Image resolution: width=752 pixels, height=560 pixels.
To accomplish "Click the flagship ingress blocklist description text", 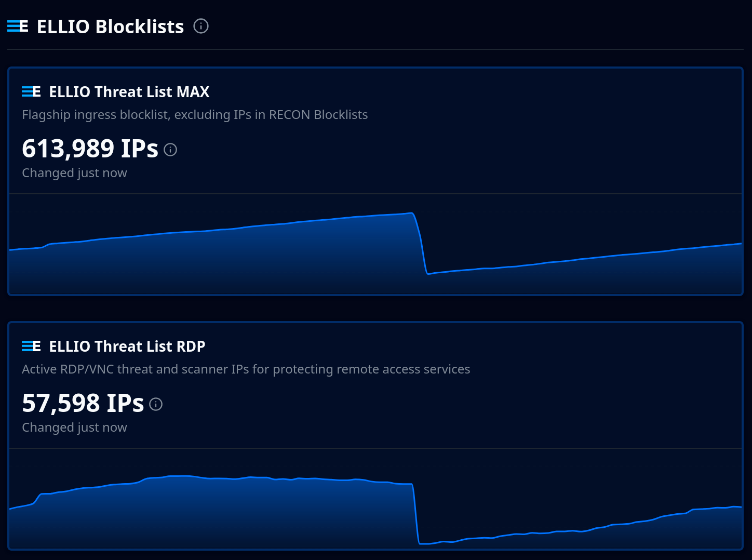I will click(x=195, y=115).
